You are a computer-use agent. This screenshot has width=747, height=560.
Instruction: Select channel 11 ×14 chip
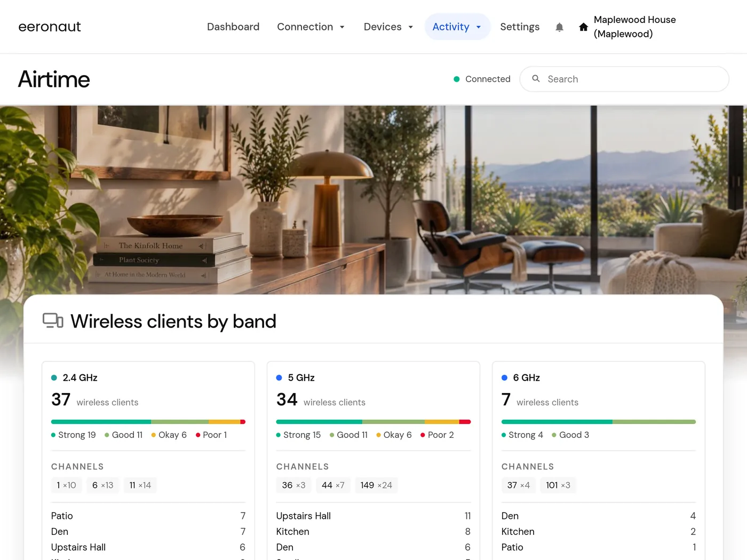[x=140, y=485]
